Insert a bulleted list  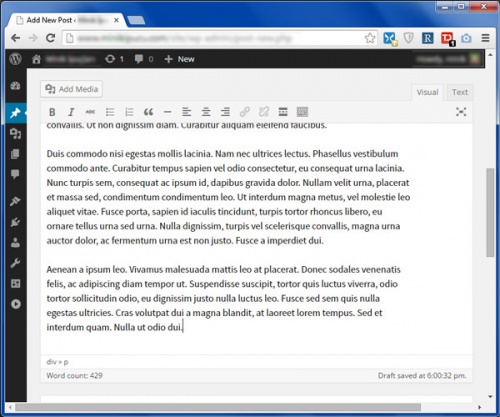click(110, 112)
